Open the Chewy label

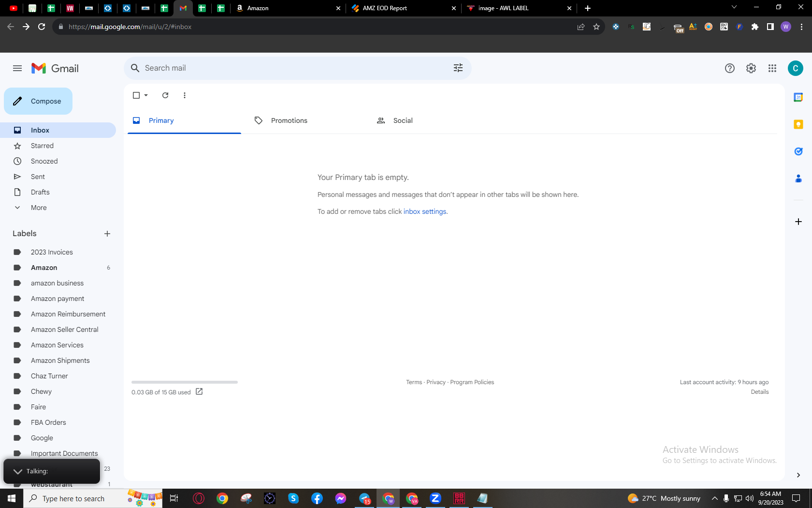(x=58, y=391)
